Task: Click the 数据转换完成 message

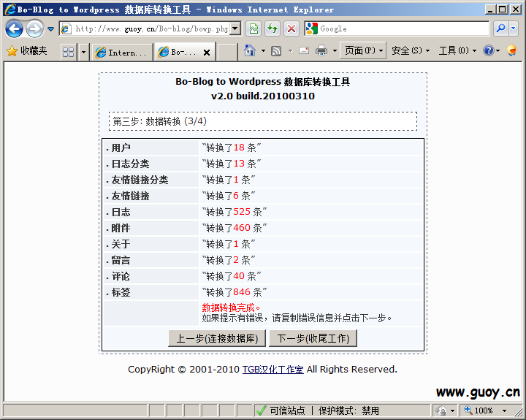Action: pyautogui.click(x=231, y=308)
